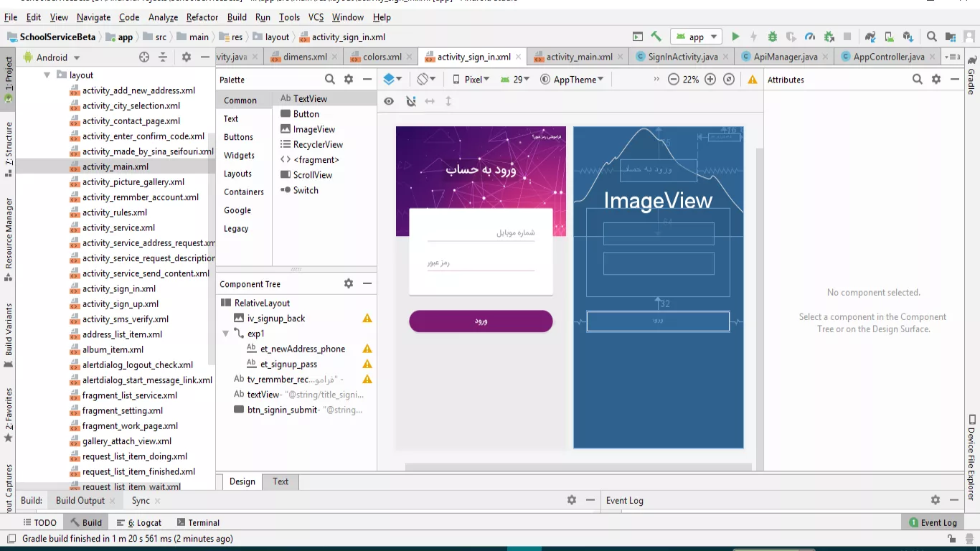Run the app with the green play icon

pyautogui.click(x=735, y=37)
